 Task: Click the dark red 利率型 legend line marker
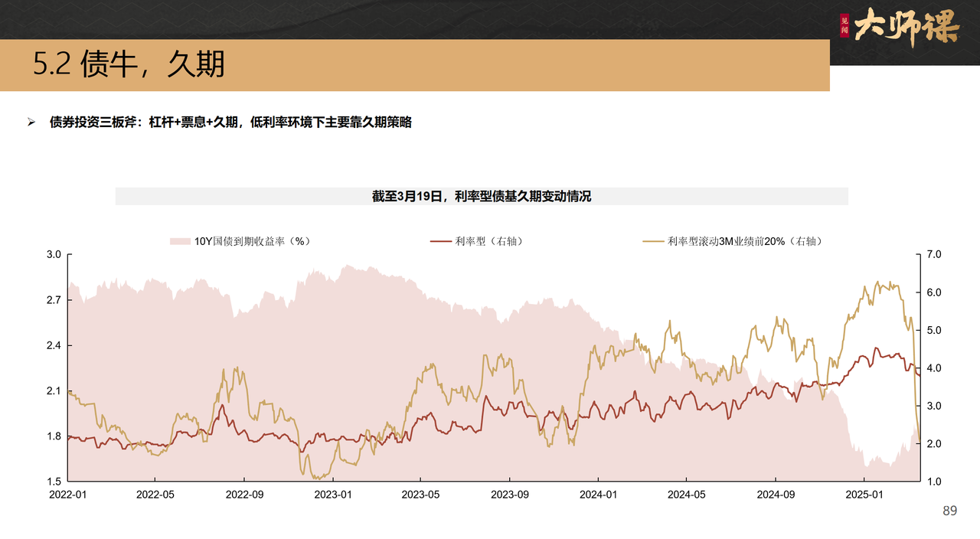441,241
